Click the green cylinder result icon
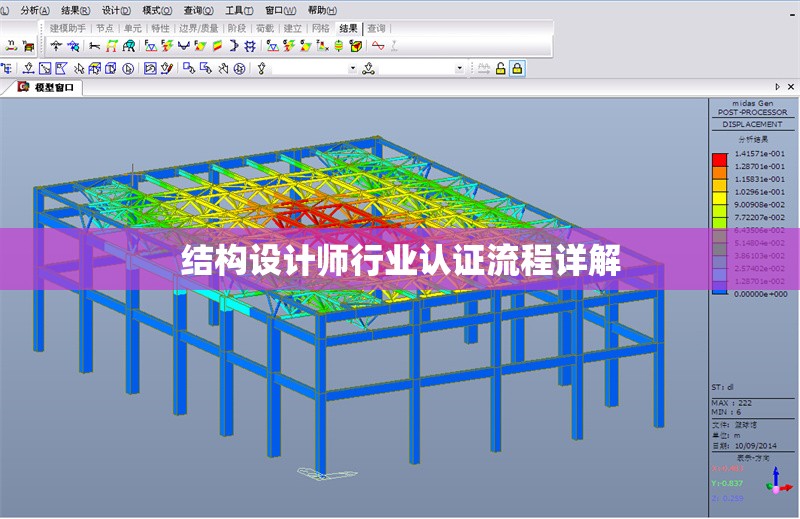This screenshot has height=519, width=800. 339,46
